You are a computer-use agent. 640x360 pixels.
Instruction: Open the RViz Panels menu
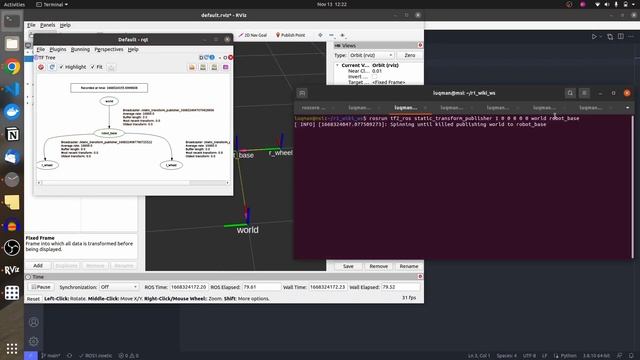tap(47, 25)
